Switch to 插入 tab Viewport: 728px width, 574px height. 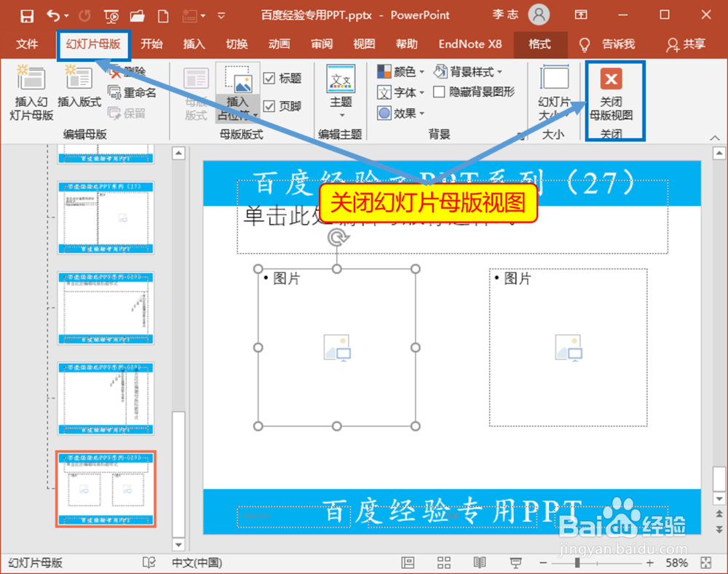pyautogui.click(x=194, y=44)
